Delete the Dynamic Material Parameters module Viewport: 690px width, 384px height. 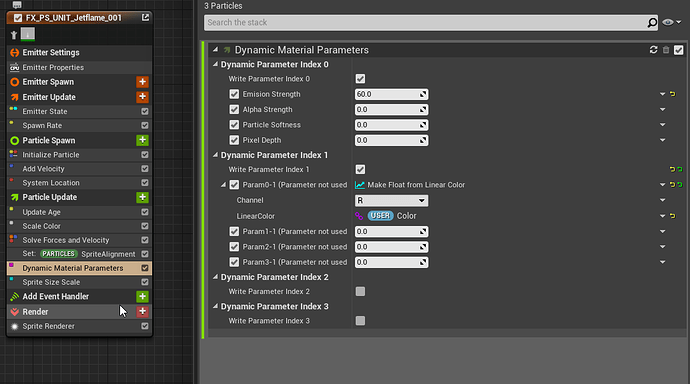666,50
